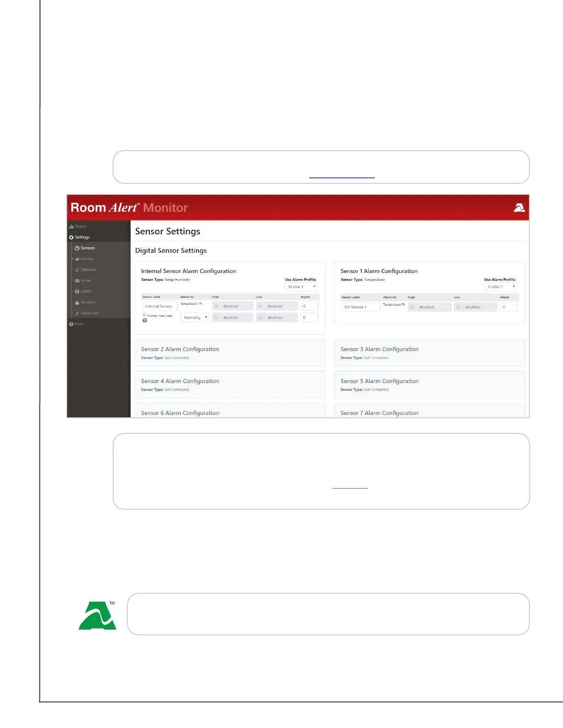Open the Humidity alarm-on dropdown
Screen dimensions: 563x728
point(195,318)
